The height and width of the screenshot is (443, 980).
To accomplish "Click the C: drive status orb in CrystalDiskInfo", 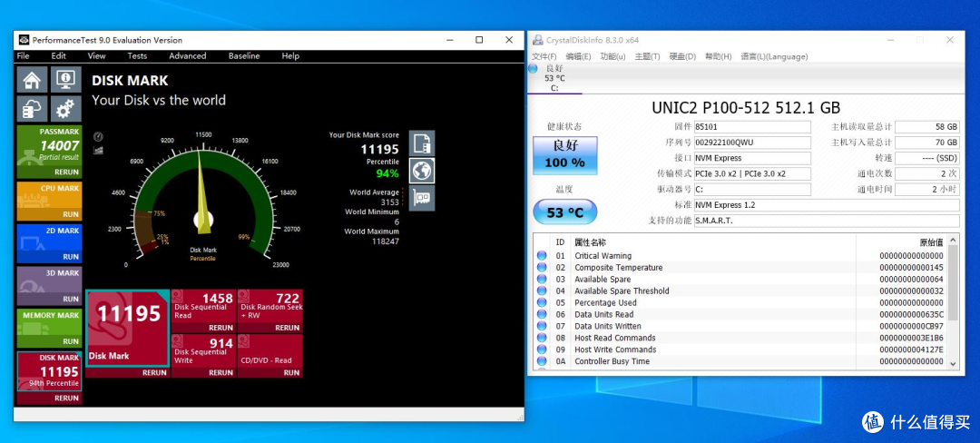I will pos(534,68).
